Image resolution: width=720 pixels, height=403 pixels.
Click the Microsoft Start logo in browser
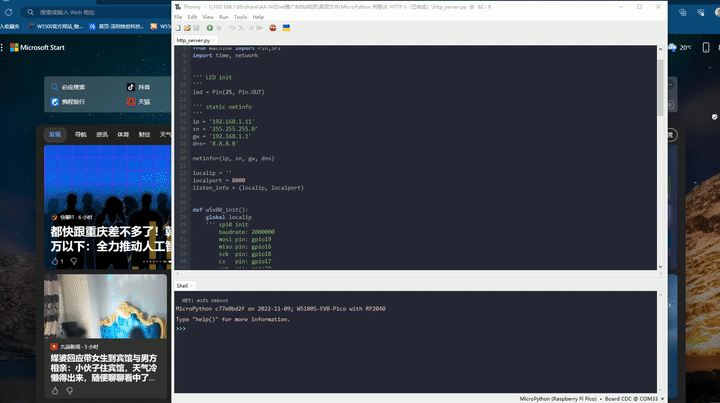[x=38, y=47]
